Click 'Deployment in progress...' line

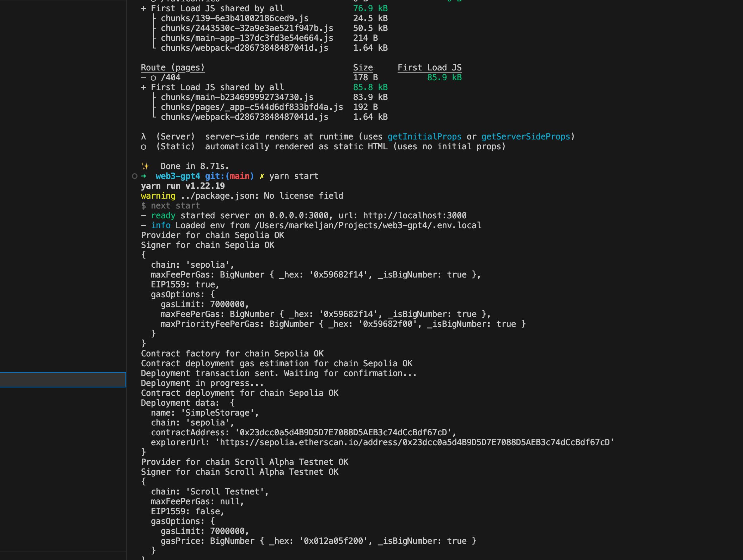point(202,383)
